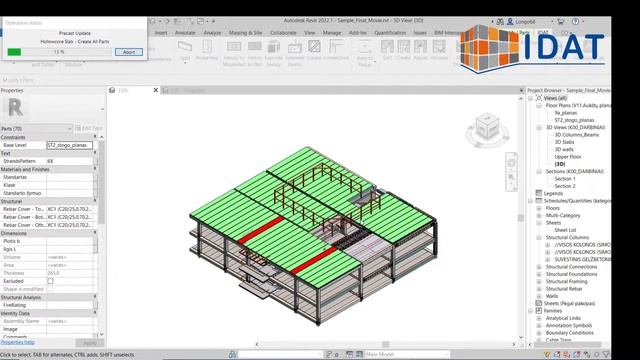The height and width of the screenshot is (360, 640).
Task: Click the Abort button in the progress dialog
Action: point(129,52)
